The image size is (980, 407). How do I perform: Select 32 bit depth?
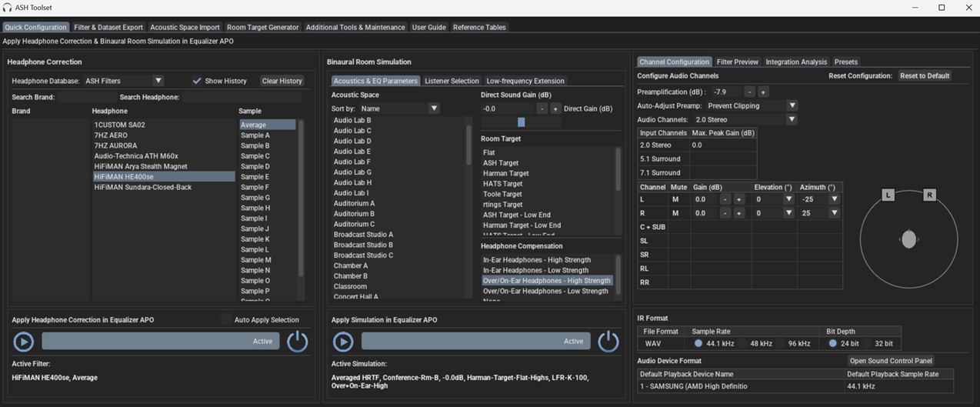pos(867,343)
